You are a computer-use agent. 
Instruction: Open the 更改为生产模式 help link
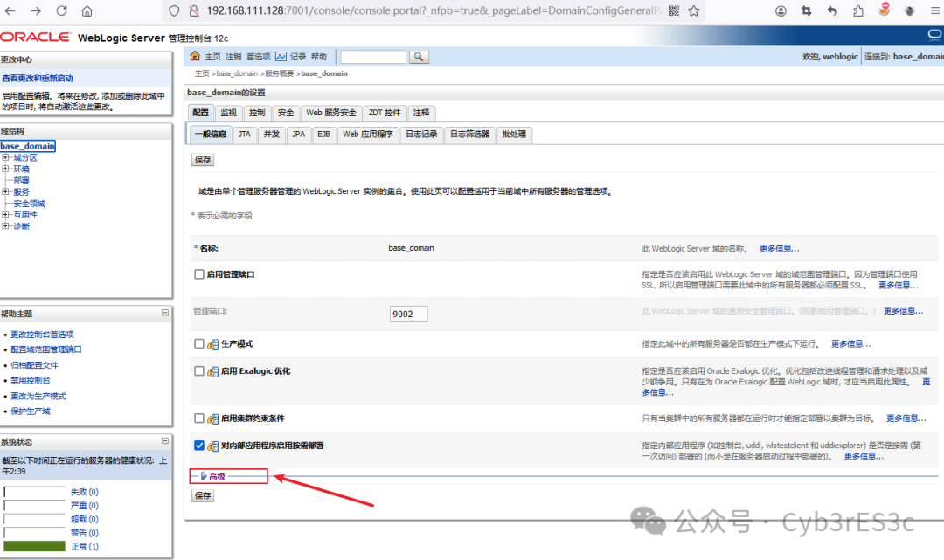coord(38,397)
